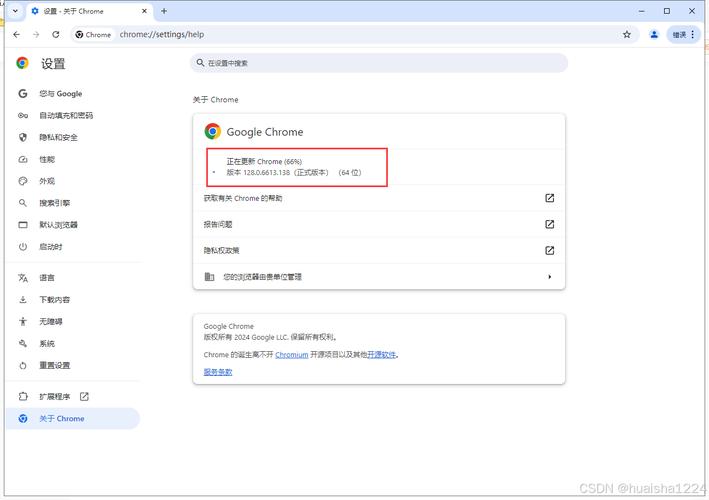
Task: Click the Google G icon in sidebar
Action: 23,94
